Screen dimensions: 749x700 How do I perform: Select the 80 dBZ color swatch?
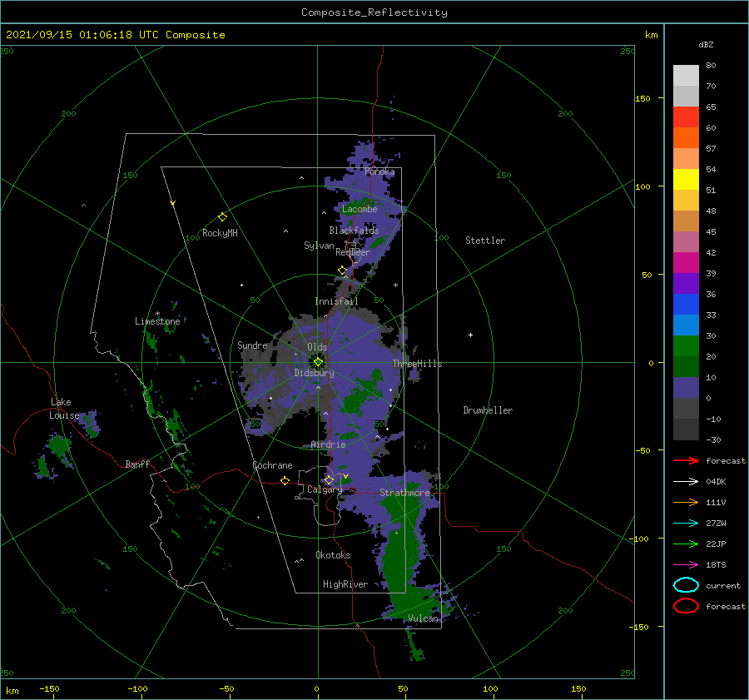(686, 75)
